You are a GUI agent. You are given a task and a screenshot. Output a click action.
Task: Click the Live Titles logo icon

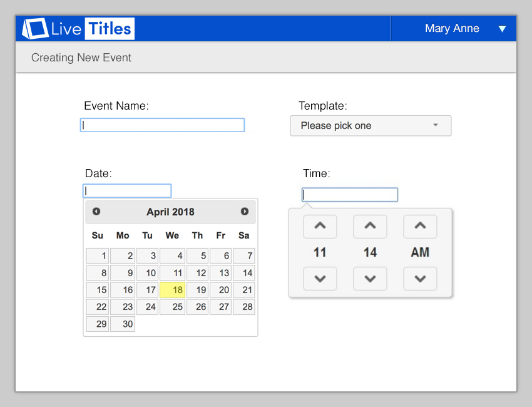tap(35, 29)
